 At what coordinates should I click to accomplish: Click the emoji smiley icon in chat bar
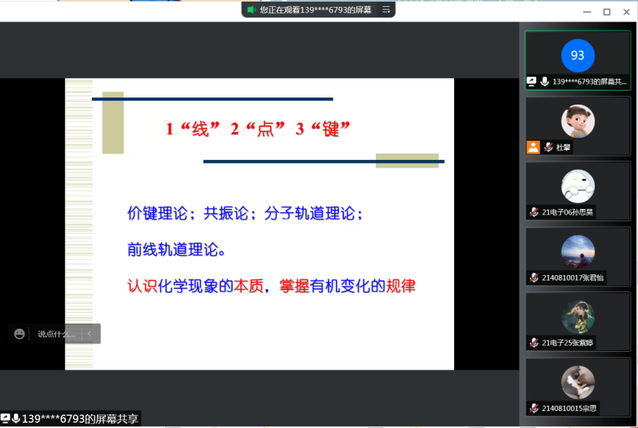19,334
